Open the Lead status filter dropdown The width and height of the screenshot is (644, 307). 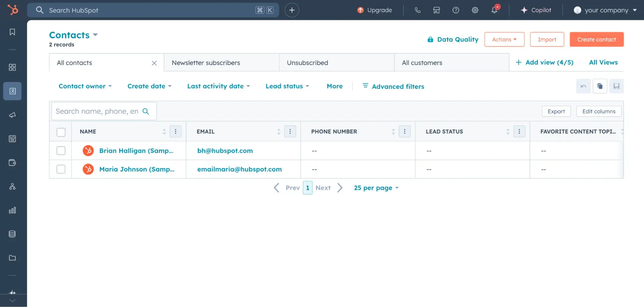point(287,86)
